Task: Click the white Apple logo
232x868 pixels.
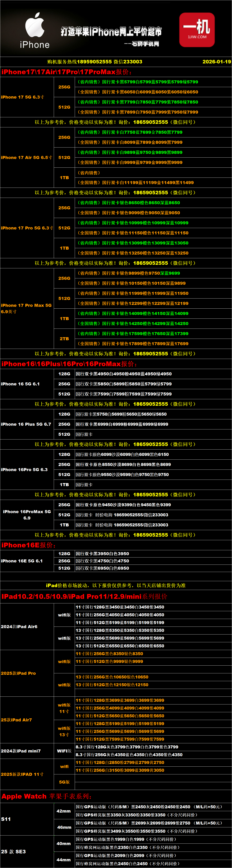Action: [x=35, y=25]
